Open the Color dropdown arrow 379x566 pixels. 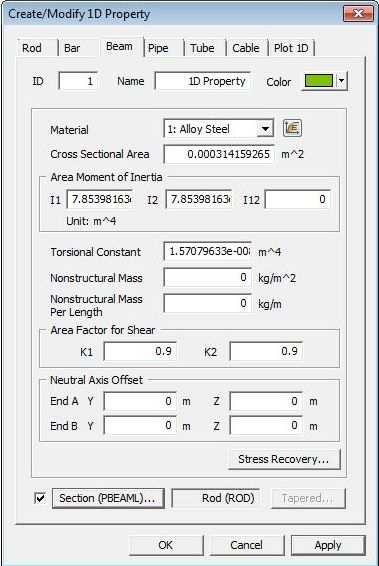[341, 81]
